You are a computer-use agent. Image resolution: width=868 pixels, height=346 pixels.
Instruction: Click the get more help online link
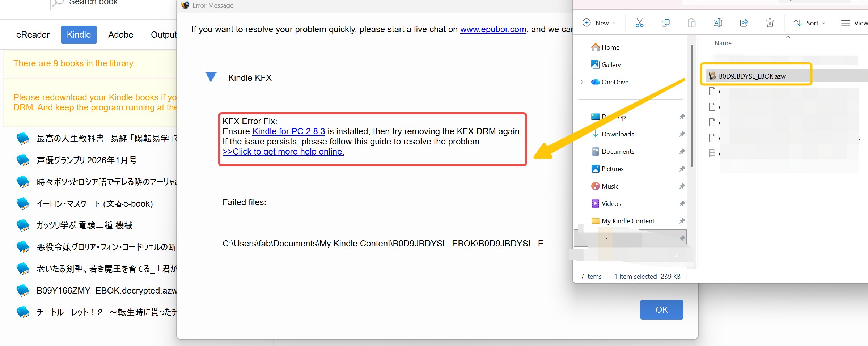point(283,152)
